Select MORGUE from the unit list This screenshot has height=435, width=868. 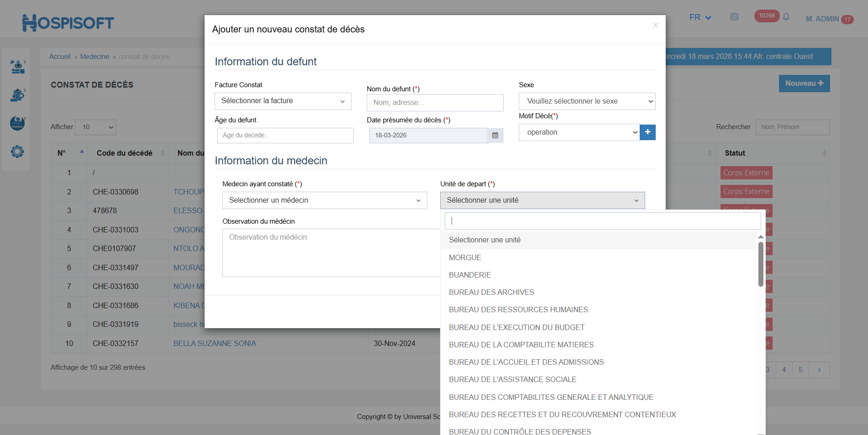[465, 258]
